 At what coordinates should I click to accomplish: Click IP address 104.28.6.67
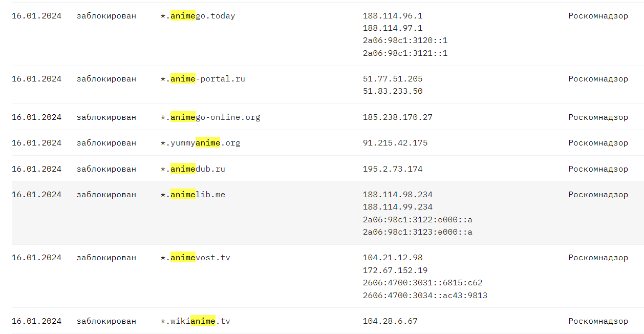click(x=390, y=321)
